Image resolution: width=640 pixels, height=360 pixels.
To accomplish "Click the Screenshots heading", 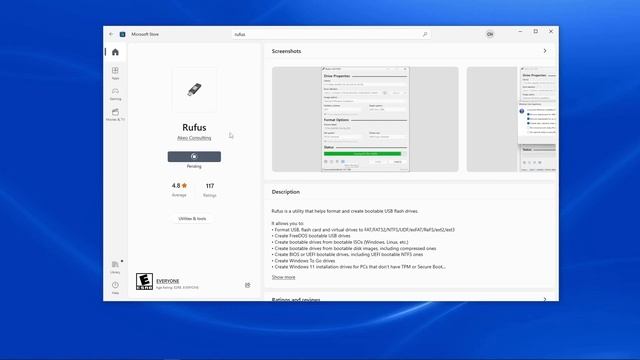I will pos(287,51).
